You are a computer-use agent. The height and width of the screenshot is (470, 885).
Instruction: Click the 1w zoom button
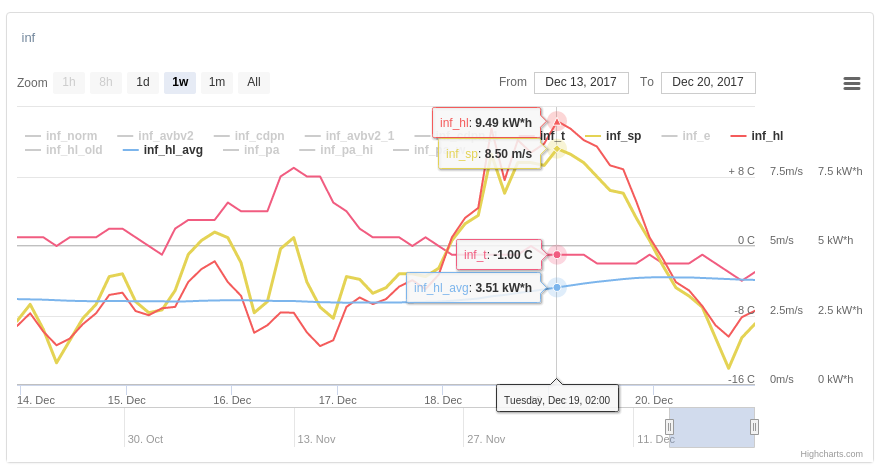(180, 82)
